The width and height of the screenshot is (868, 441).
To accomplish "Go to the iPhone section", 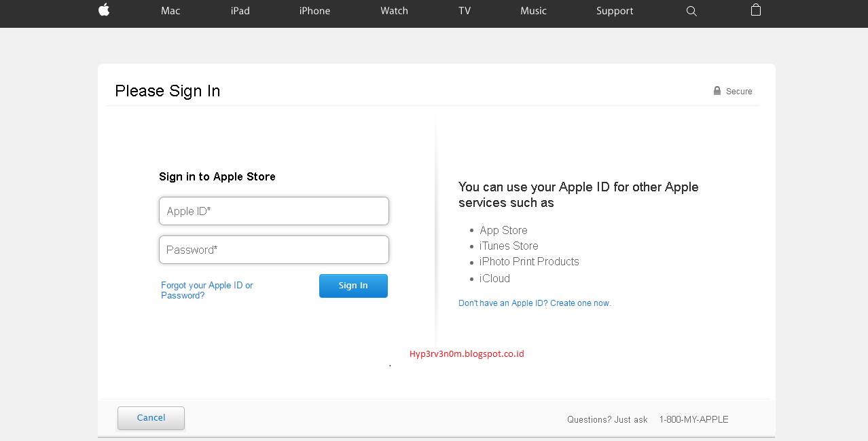I will pos(315,11).
